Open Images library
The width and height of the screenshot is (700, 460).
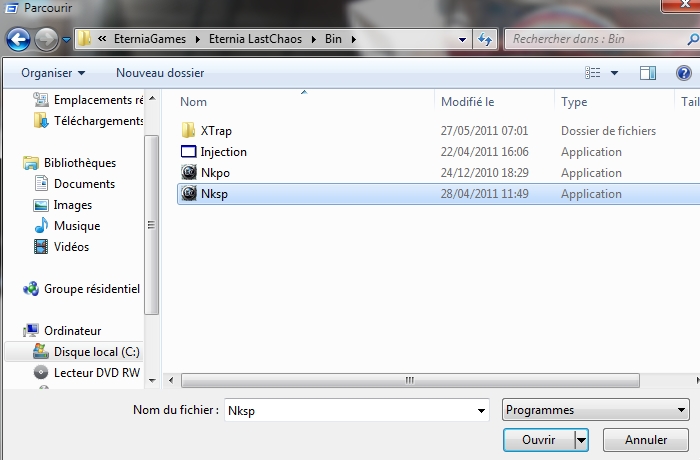63,205
